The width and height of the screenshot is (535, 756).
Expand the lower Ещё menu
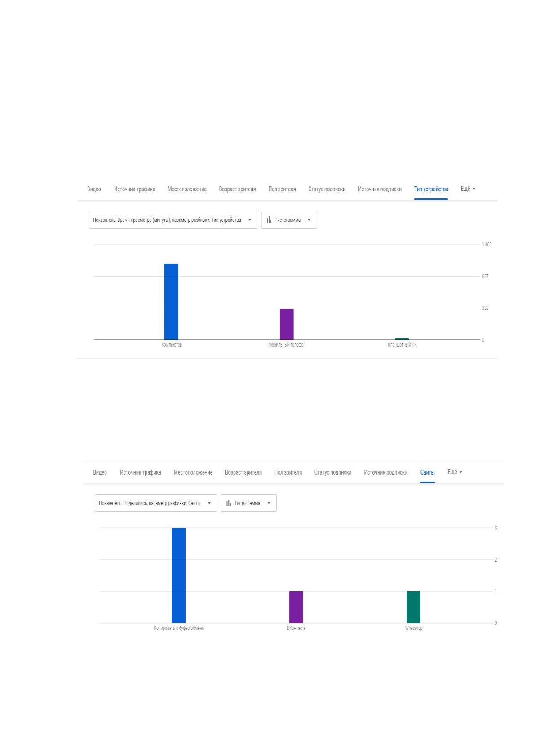tap(455, 472)
